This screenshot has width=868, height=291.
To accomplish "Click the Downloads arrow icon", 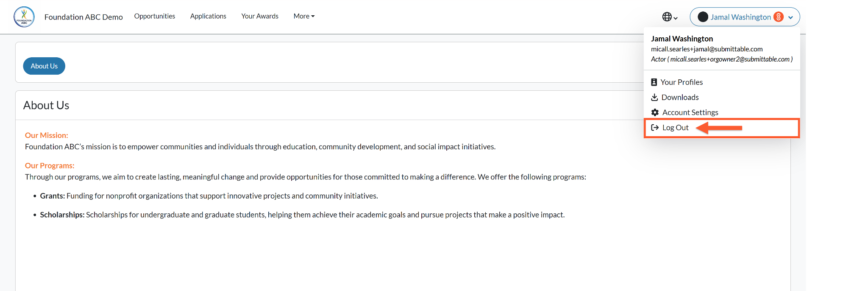I will point(654,97).
